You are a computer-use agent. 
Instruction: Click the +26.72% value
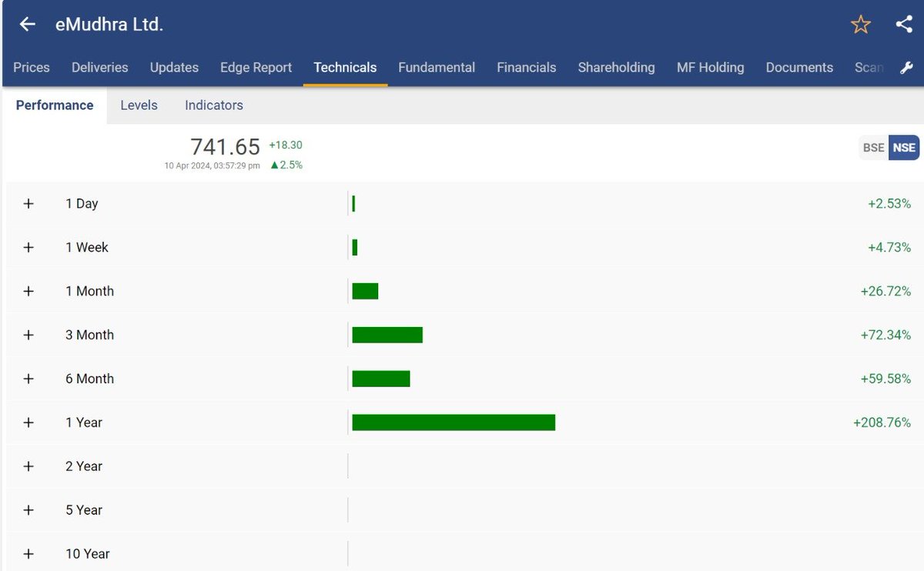(x=886, y=292)
